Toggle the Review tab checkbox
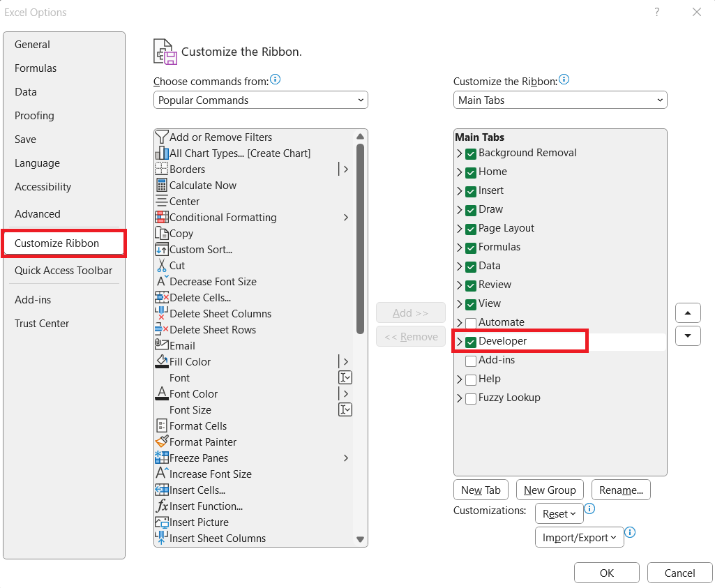 click(x=471, y=285)
